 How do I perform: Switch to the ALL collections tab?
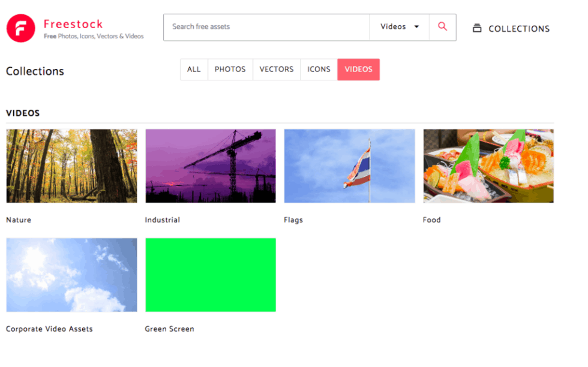point(193,69)
